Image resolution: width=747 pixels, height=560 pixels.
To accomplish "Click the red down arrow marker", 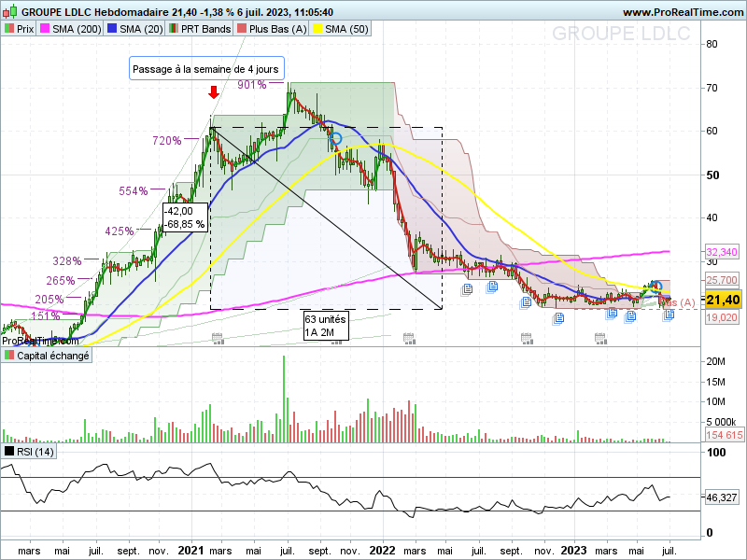I will pos(214,92).
